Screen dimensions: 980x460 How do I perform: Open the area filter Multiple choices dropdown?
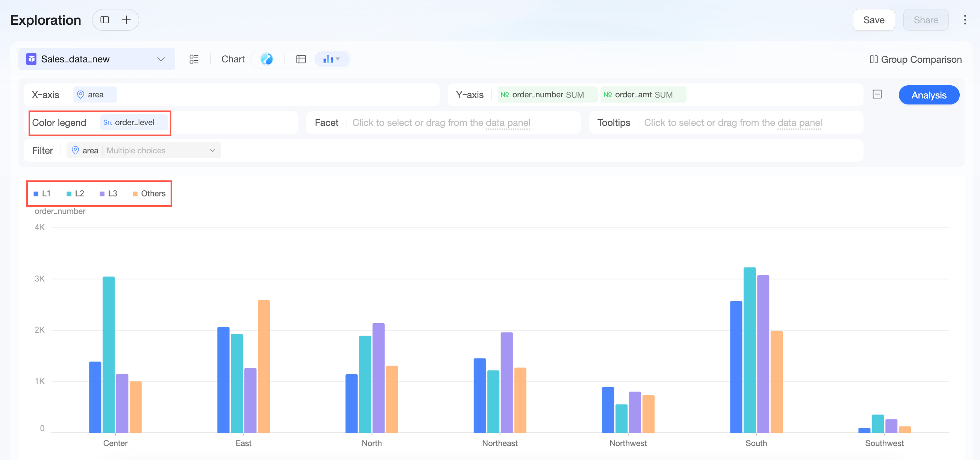pos(144,150)
